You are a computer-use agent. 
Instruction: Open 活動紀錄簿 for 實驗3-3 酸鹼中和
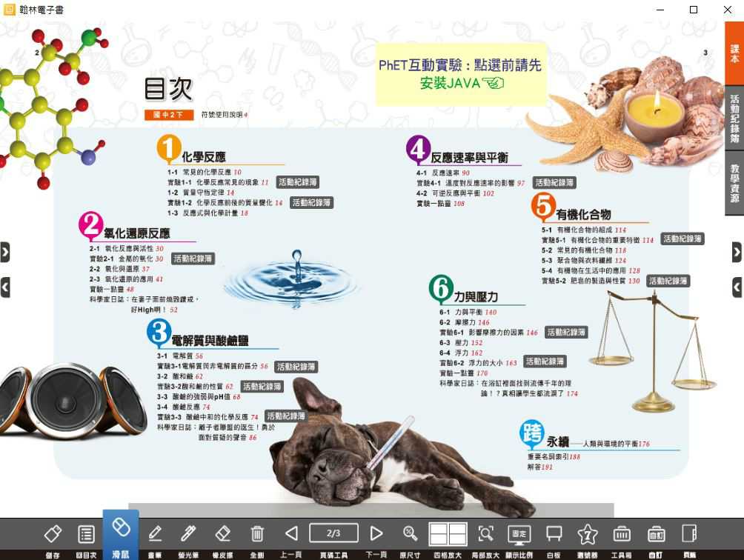tap(286, 416)
